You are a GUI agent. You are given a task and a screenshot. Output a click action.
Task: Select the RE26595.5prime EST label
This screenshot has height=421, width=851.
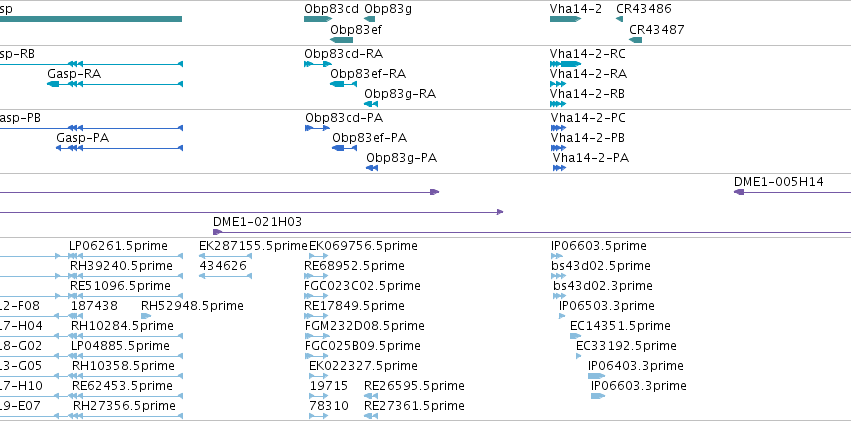(414, 386)
